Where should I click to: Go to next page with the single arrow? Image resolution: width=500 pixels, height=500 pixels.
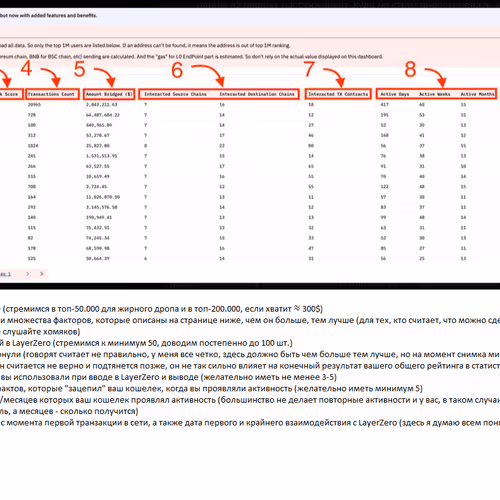coord(28,274)
